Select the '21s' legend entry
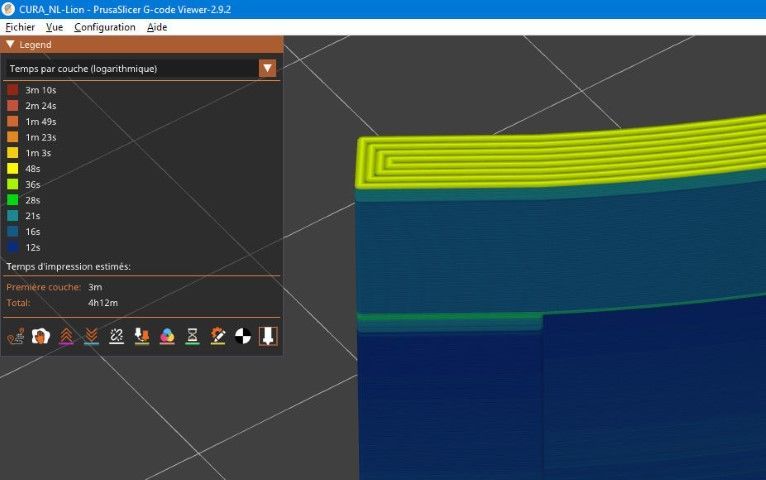Viewport: 766px width, 480px height. click(x=24, y=216)
